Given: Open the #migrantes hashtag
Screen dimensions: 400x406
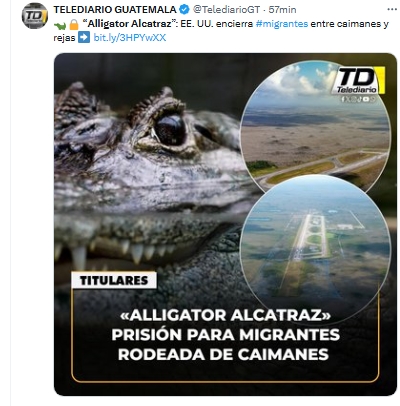Looking at the screenshot, I should 282,24.
